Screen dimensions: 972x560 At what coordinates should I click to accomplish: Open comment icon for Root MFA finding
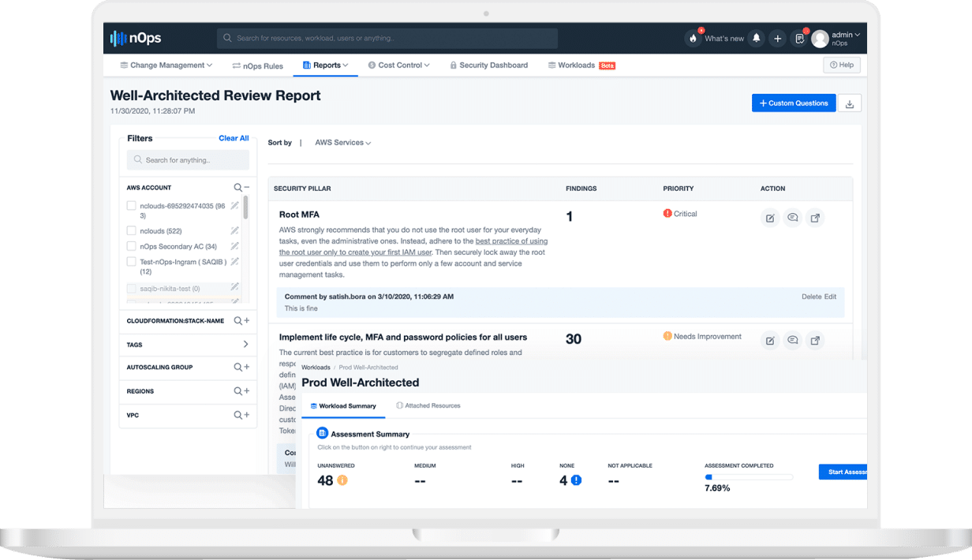coord(793,218)
